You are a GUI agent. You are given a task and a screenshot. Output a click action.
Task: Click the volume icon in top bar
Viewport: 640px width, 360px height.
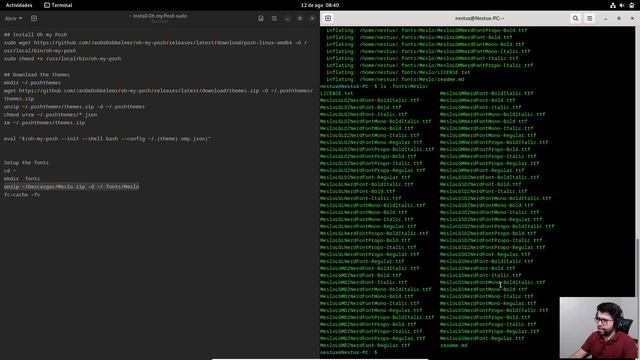point(622,5)
